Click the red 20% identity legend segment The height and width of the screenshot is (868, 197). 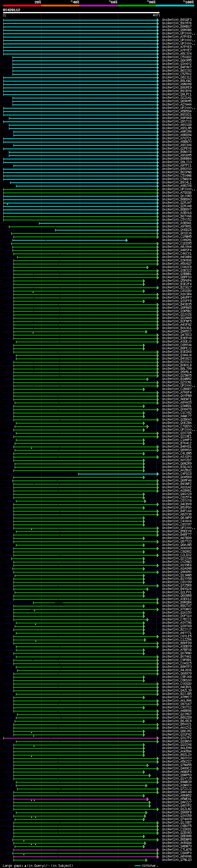pyautogui.click(x=22, y=6)
